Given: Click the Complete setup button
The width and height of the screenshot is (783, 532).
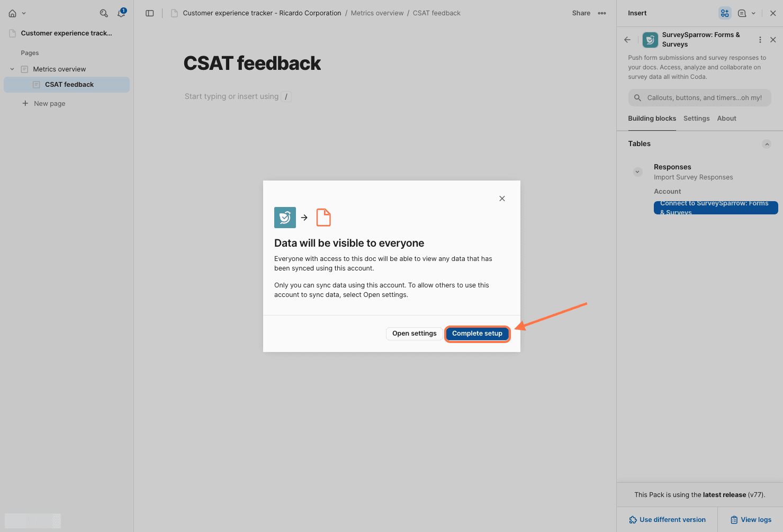Looking at the screenshot, I should coord(477,333).
